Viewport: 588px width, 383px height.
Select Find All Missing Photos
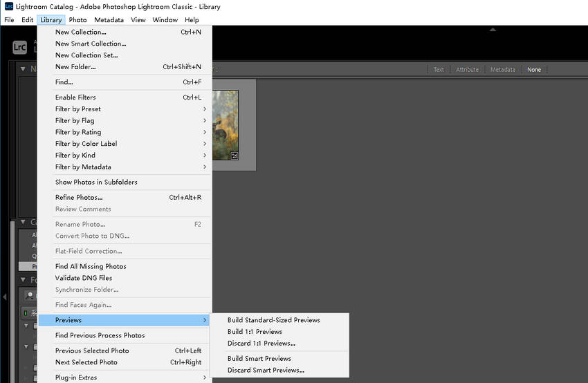point(125,266)
